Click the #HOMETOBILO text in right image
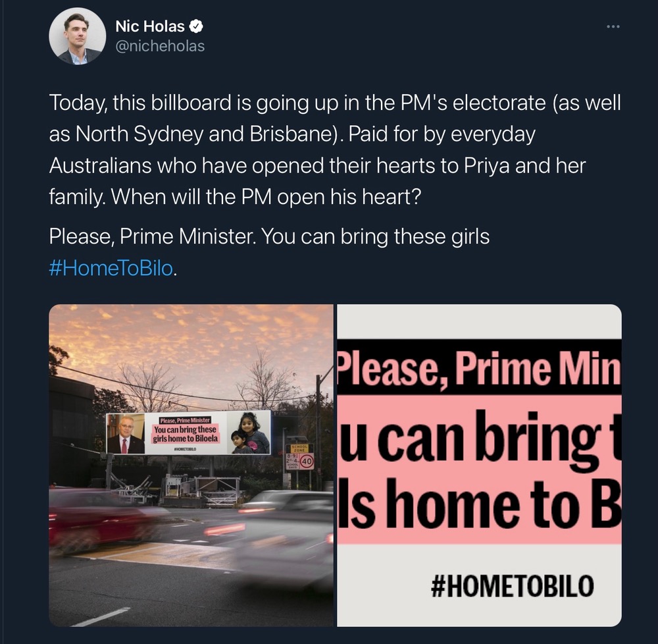658x644 pixels. [512, 586]
